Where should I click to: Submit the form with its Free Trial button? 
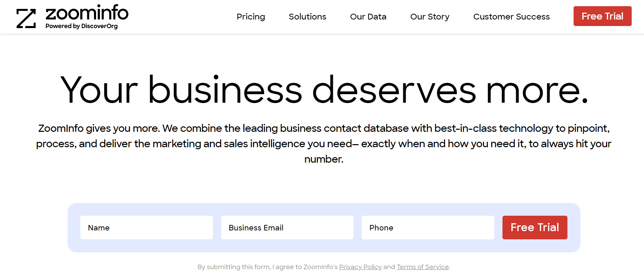tap(535, 227)
